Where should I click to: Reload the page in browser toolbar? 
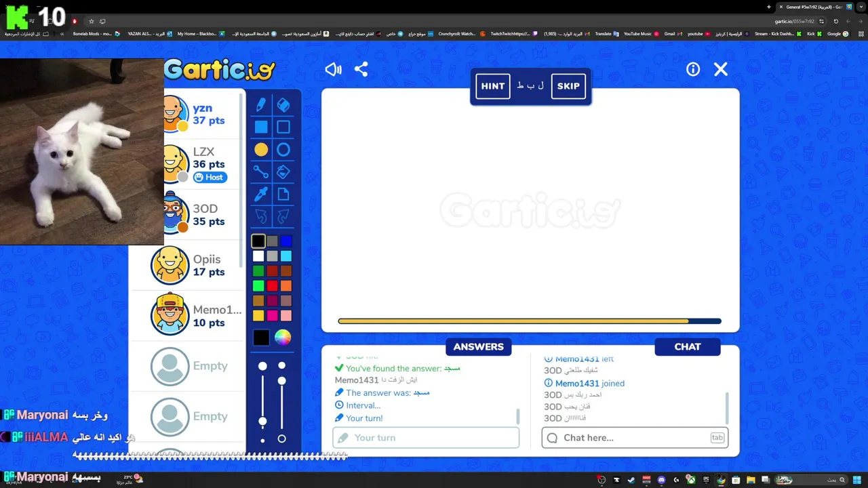[x=836, y=22]
